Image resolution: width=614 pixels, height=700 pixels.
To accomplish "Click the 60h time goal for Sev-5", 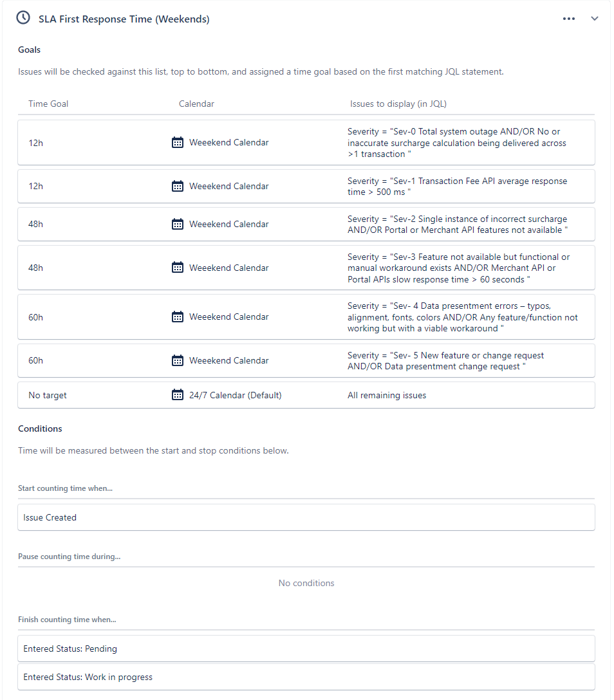I will (36, 360).
